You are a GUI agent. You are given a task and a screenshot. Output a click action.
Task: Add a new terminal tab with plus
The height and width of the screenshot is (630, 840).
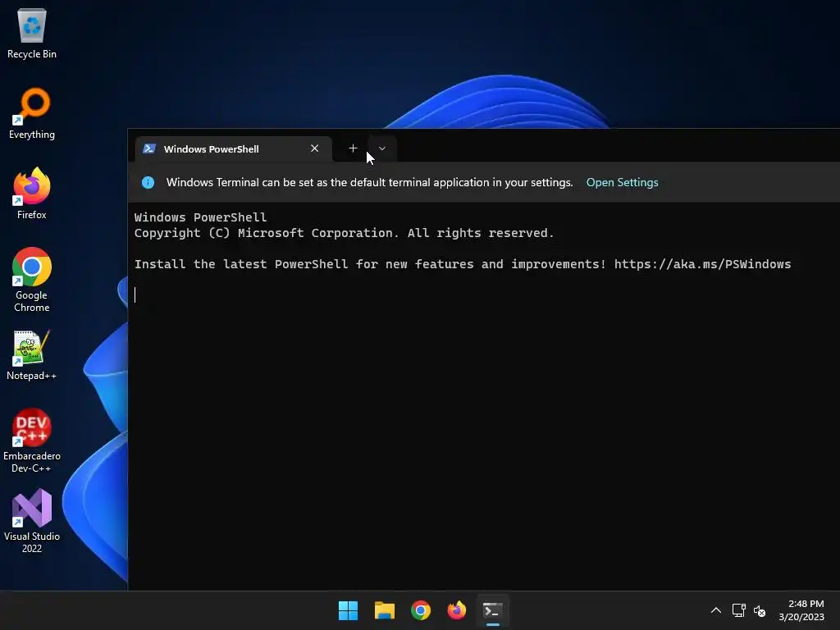353,148
